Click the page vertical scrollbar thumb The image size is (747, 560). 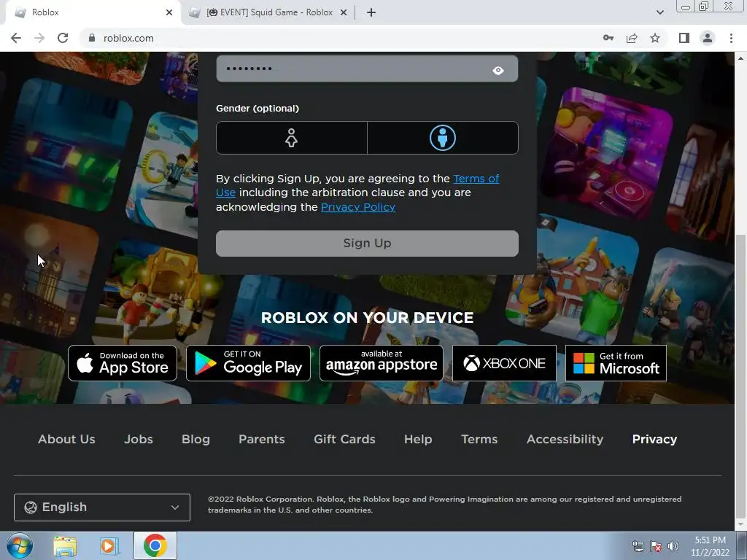[740, 375]
